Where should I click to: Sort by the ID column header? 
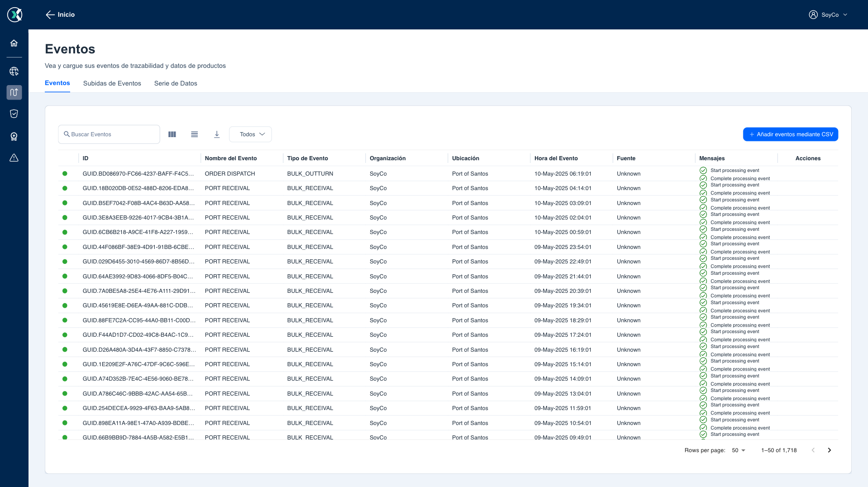pyautogui.click(x=86, y=158)
